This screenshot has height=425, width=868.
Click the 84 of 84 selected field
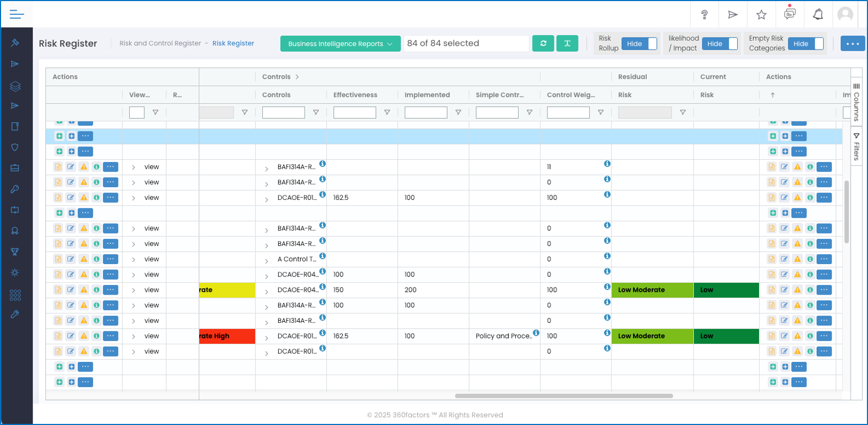point(466,43)
